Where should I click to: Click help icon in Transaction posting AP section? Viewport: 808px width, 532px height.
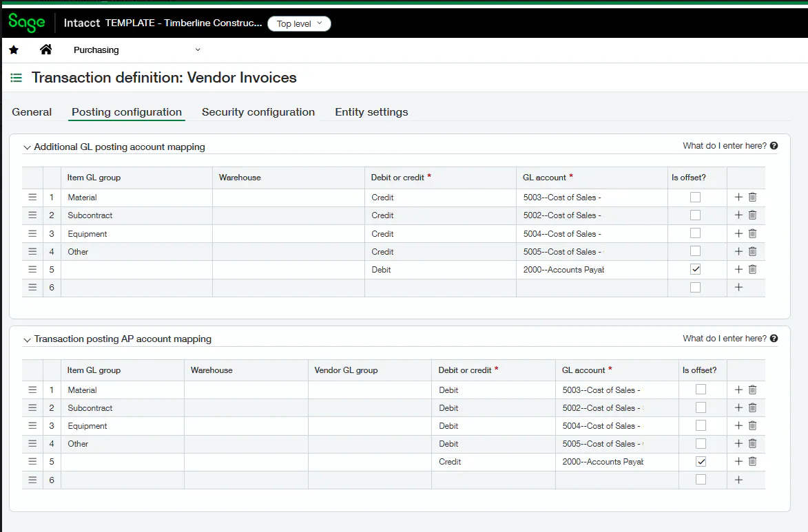(x=774, y=339)
